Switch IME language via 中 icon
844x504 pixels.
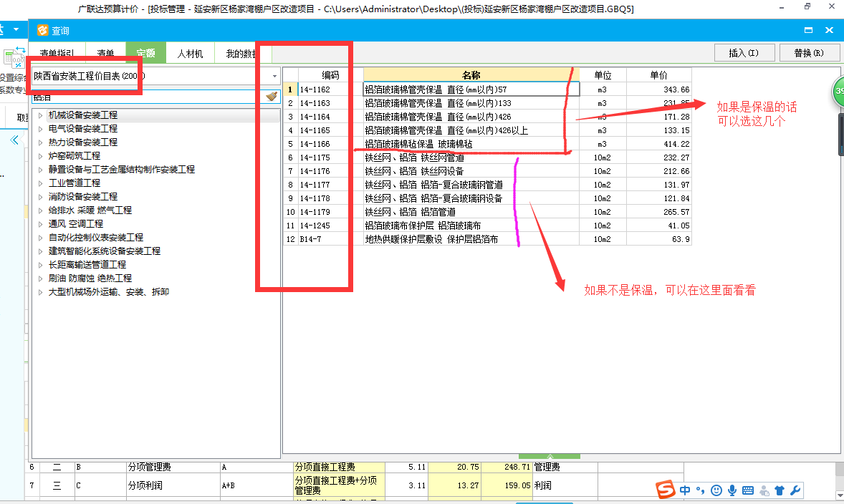point(685,490)
